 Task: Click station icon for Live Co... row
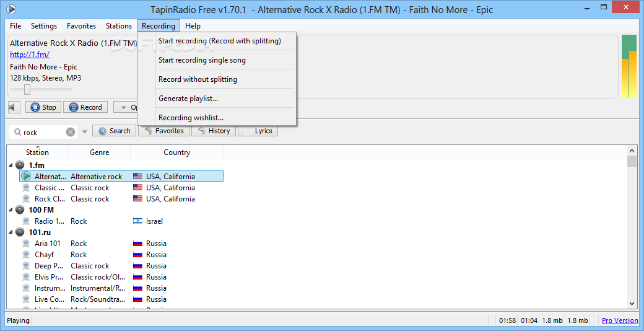(26, 299)
